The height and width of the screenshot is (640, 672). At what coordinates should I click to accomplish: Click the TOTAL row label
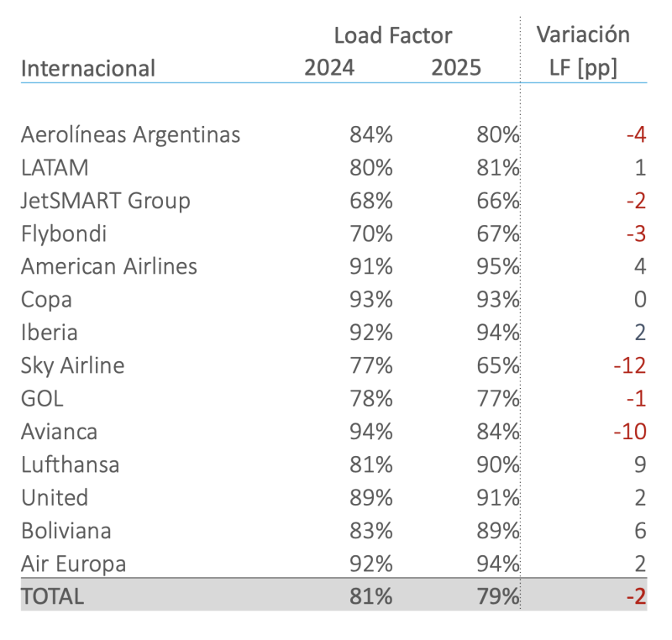pos(52,596)
